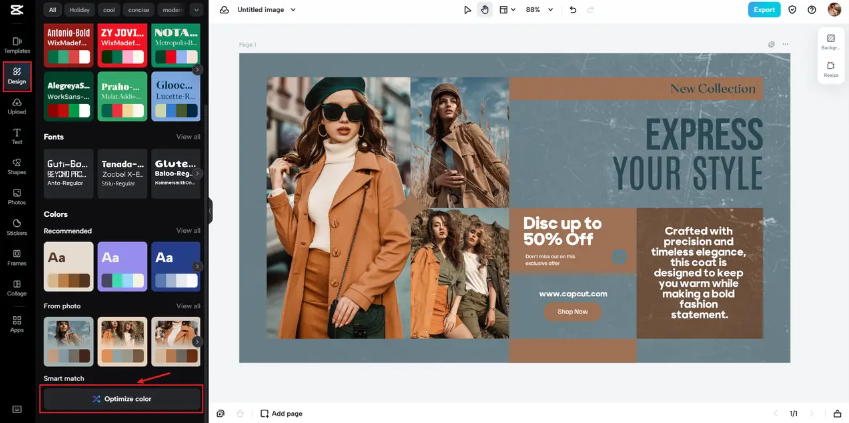Apply the beige brown recommended color palette

tap(68, 266)
